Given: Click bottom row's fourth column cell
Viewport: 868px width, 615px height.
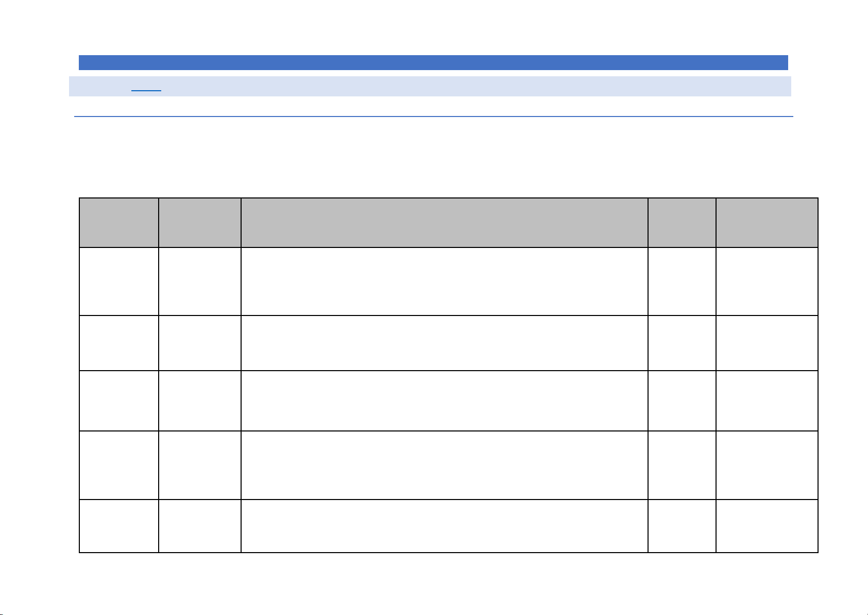Looking at the screenshot, I should [x=682, y=525].
